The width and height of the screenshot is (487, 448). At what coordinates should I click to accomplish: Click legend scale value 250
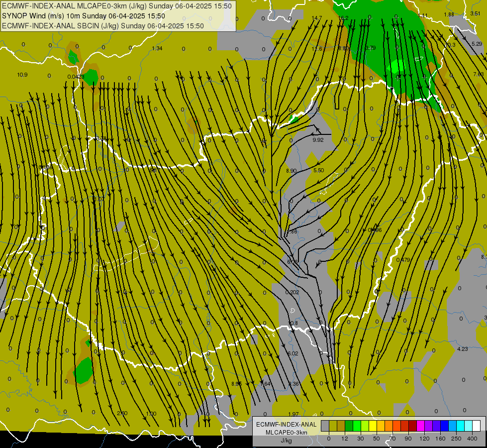pos(456,439)
